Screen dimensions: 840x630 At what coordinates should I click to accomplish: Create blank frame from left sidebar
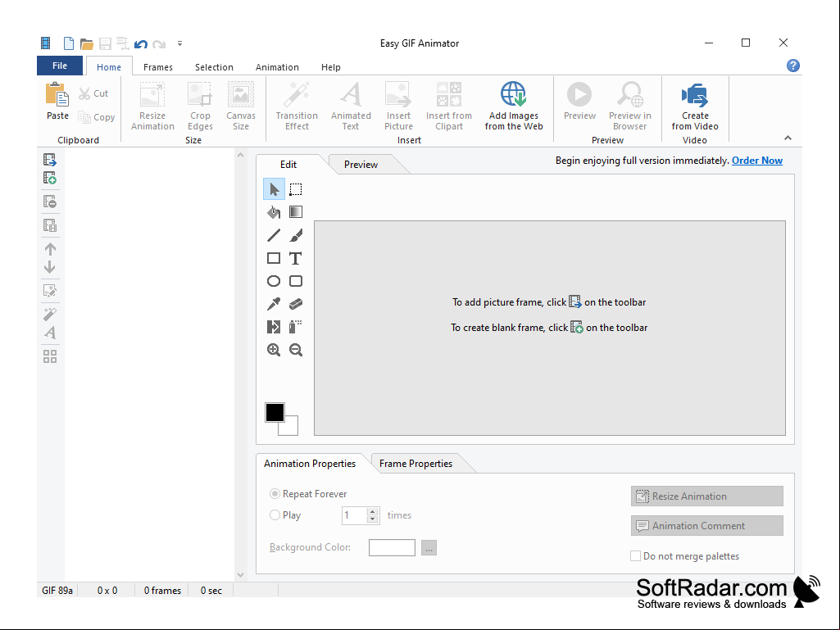[50, 178]
